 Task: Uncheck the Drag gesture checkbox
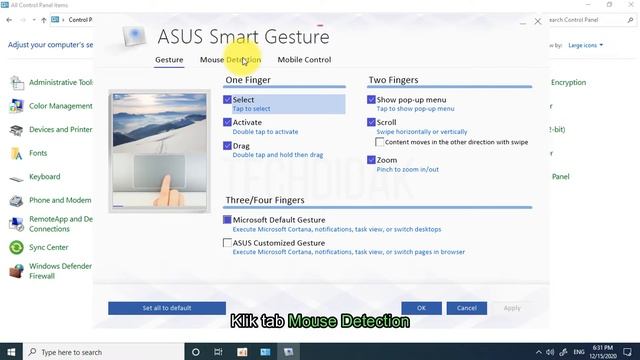pos(227,146)
